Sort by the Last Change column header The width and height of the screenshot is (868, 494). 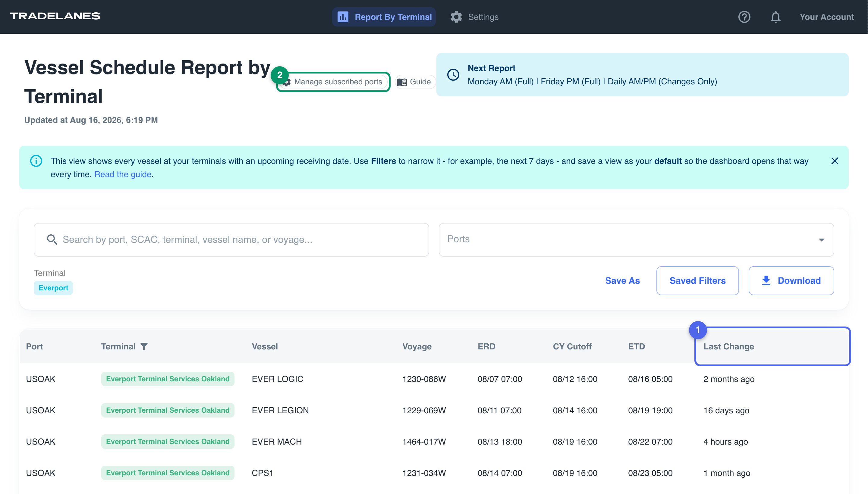[x=728, y=346]
